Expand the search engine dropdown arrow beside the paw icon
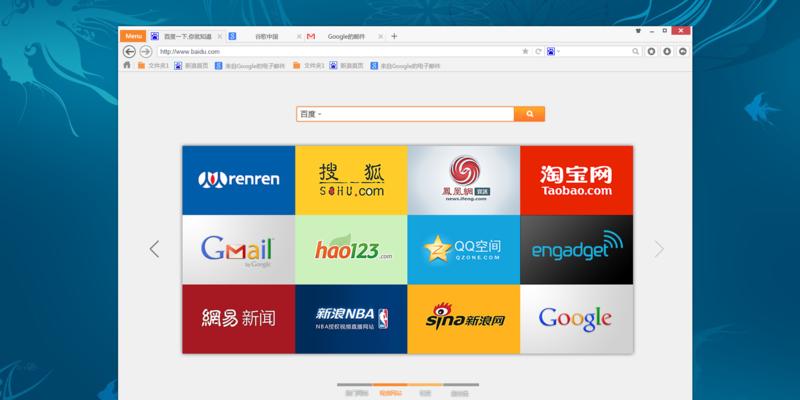This screenshot has width=800, height=400. click(x=558, y=52)
